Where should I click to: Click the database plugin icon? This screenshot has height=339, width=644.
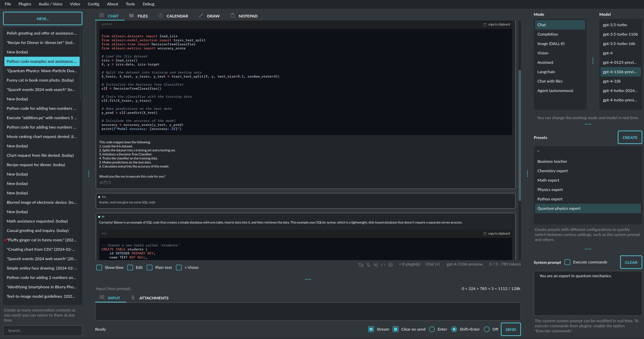point(391,265)
